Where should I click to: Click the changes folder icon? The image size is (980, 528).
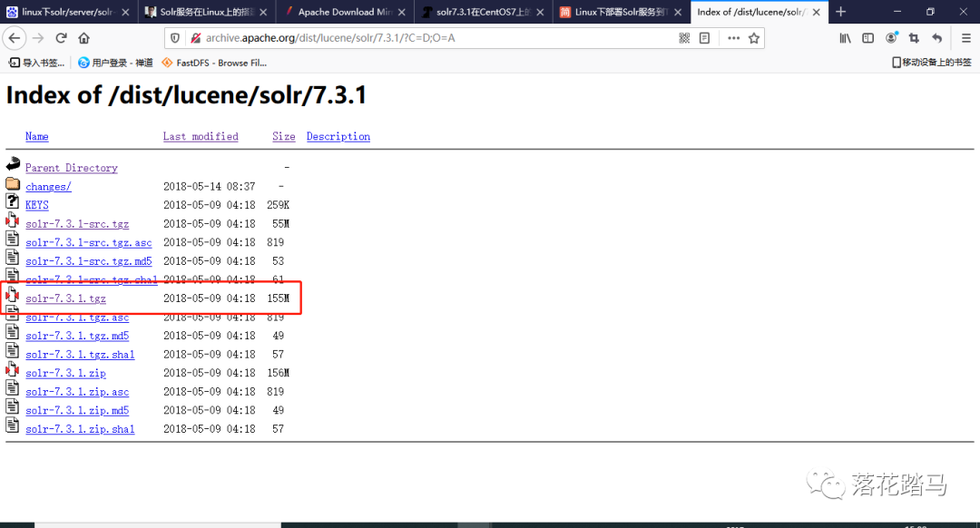(13, 183)
